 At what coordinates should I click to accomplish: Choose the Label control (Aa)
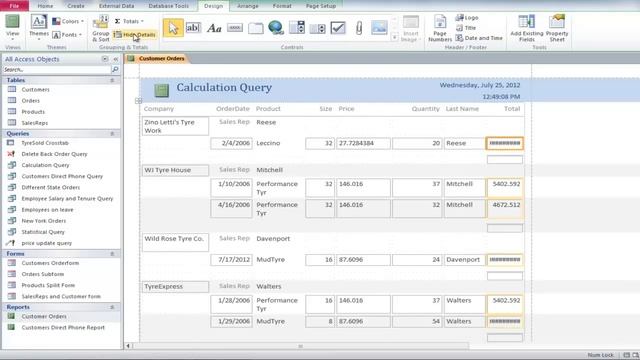point(214,28)
